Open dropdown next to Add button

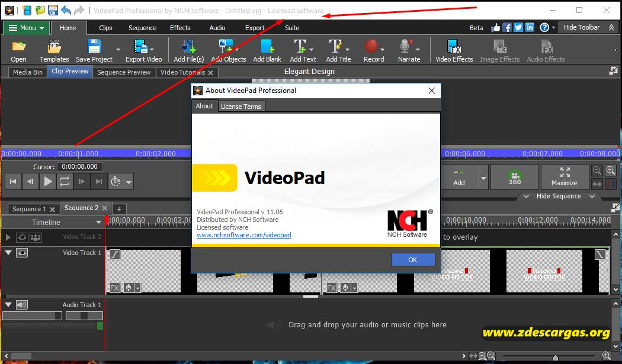(x=483, y=177)
